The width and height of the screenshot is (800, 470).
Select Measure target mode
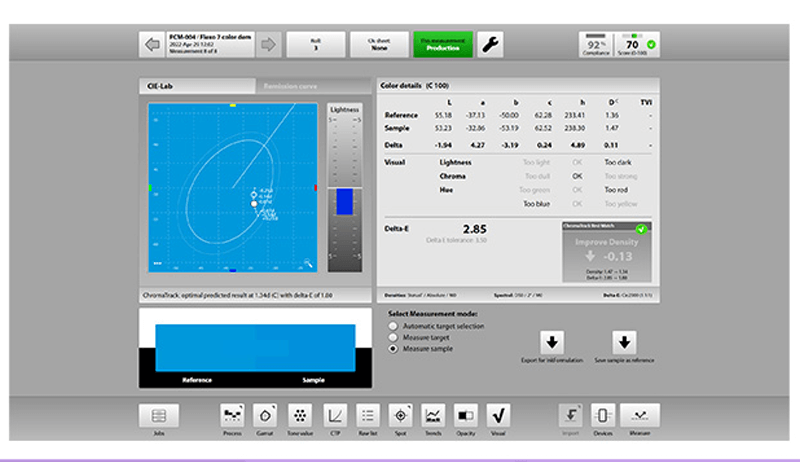393,337
